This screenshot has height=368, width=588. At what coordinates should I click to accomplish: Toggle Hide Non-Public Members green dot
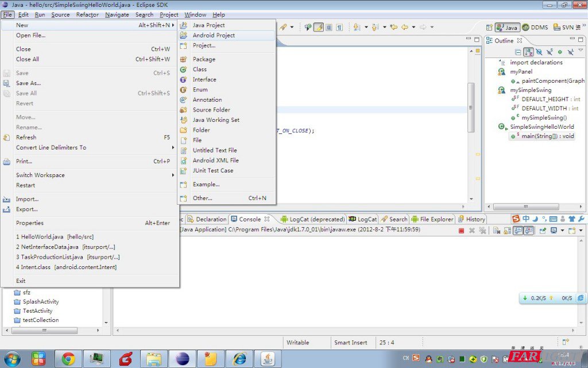click(x=560, y=52)
